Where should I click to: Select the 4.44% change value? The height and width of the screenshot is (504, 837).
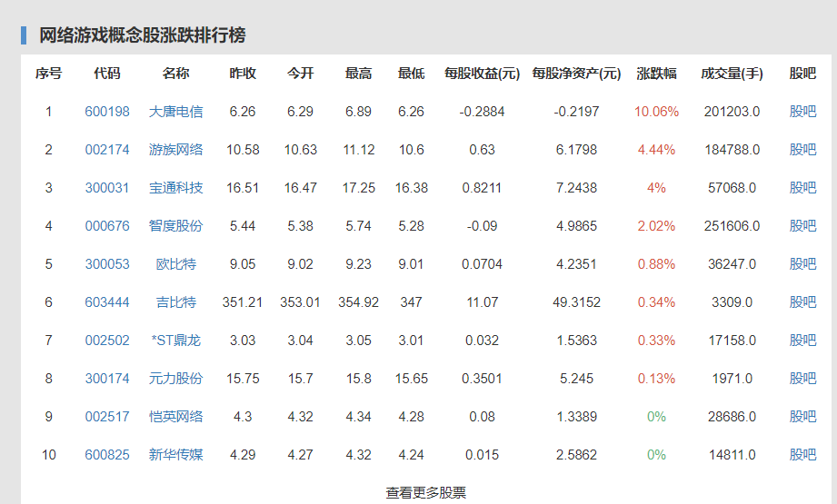click(x=656, y=150)
